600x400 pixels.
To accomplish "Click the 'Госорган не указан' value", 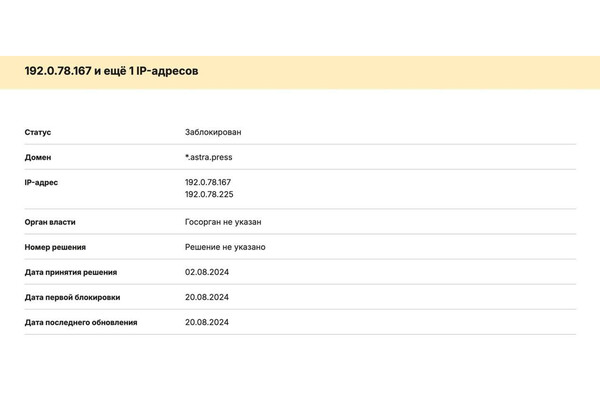I will click(223, 222).
